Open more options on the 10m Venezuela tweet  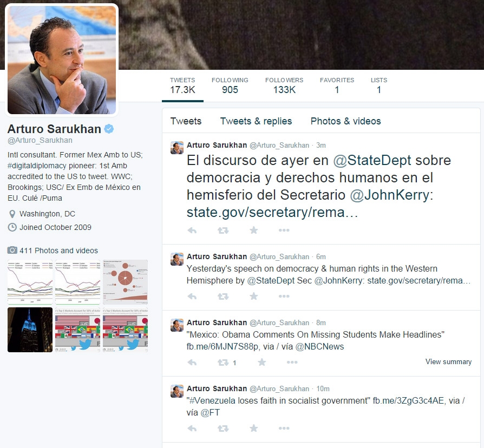[284, 429]
